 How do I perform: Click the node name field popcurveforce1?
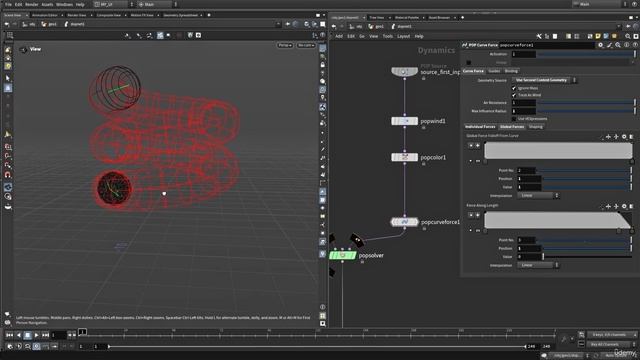(547, 45)
